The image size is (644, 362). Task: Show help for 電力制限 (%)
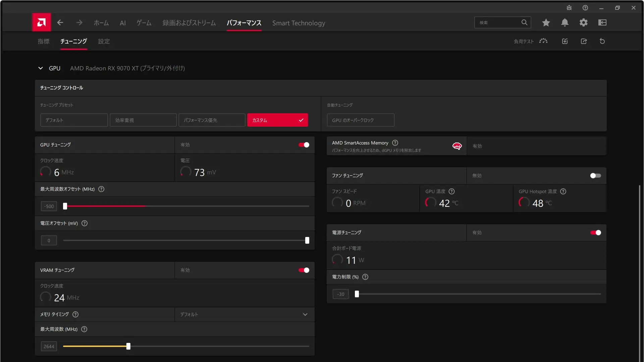[365, 277]
